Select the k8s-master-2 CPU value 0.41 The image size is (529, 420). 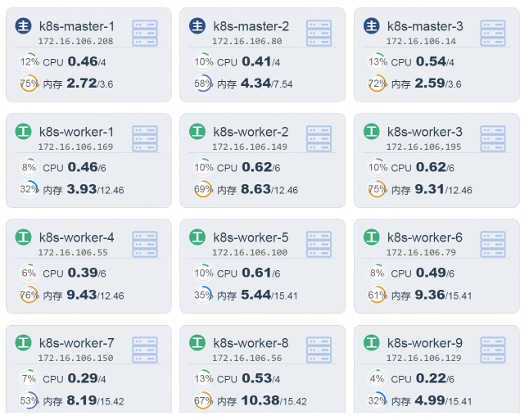click(256, 61)
